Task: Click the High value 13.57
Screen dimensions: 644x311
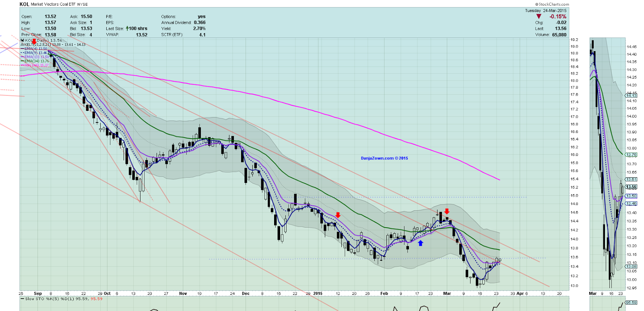Action: tap(50, 23)
